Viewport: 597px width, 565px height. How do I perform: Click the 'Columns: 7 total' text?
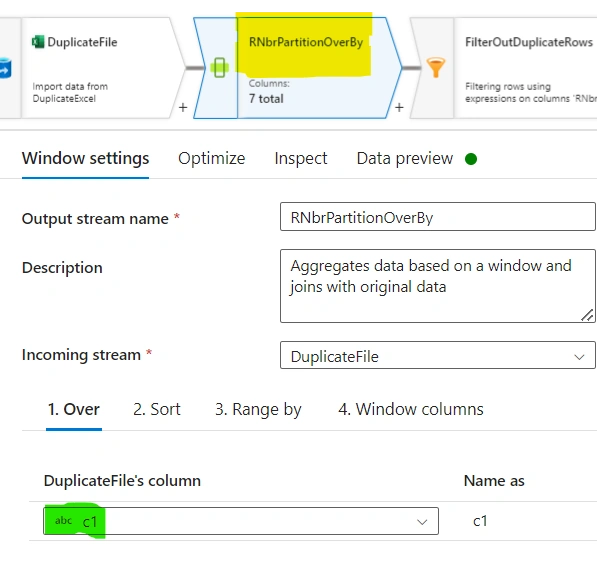269,91
